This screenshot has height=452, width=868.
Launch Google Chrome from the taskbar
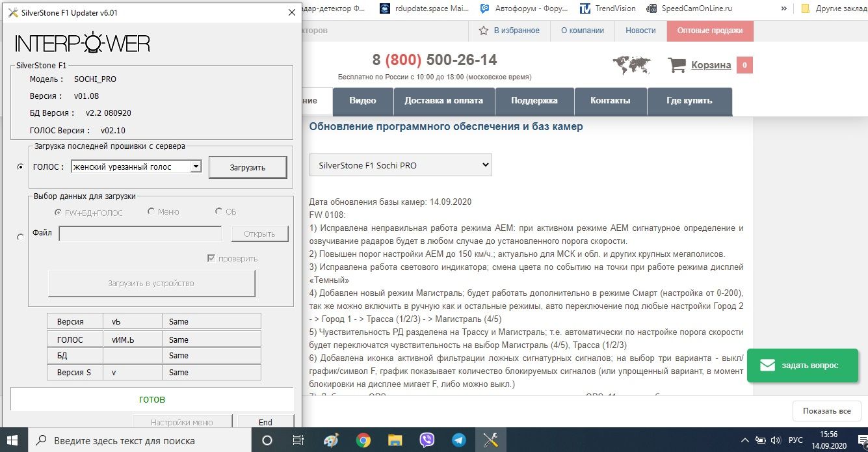click(x=363, y=440)
